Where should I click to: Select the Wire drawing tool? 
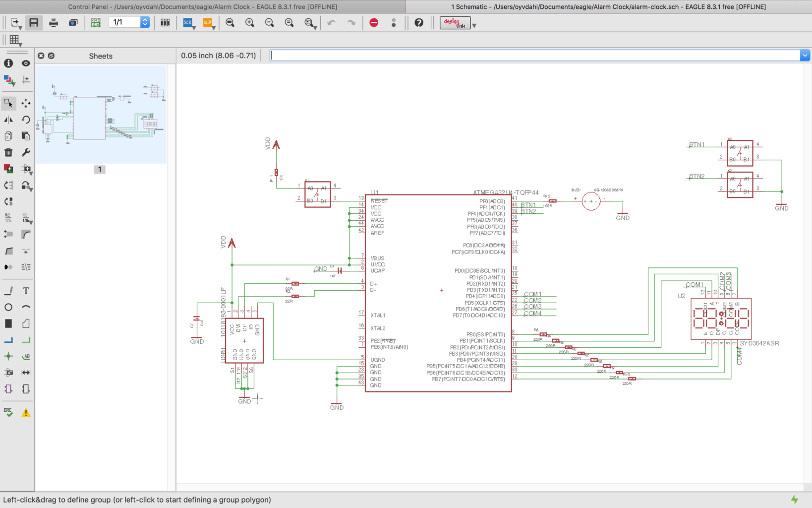point(8,291)
